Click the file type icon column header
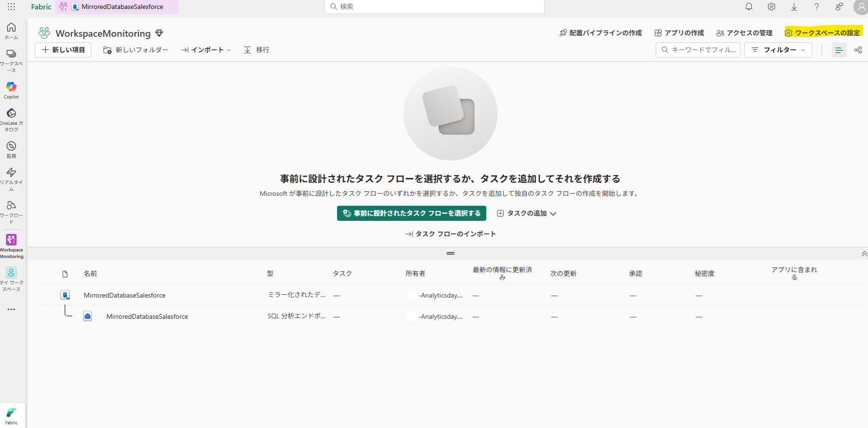 point(65,274)
